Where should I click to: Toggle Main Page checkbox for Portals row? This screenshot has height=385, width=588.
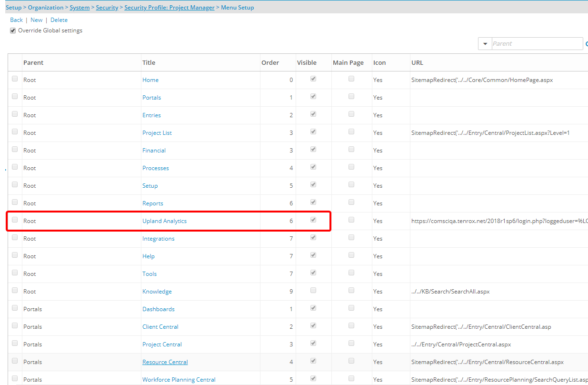click(x=351, y=96)
